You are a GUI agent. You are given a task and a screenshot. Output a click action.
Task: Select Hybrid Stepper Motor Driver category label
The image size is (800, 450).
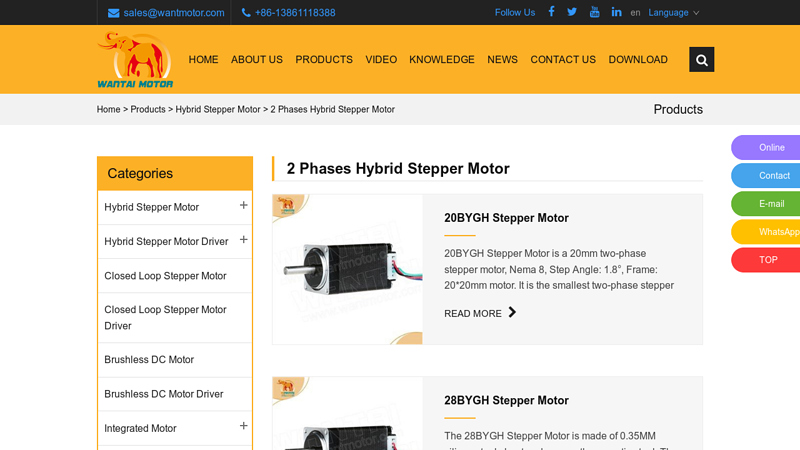click(x=166, y=241)
